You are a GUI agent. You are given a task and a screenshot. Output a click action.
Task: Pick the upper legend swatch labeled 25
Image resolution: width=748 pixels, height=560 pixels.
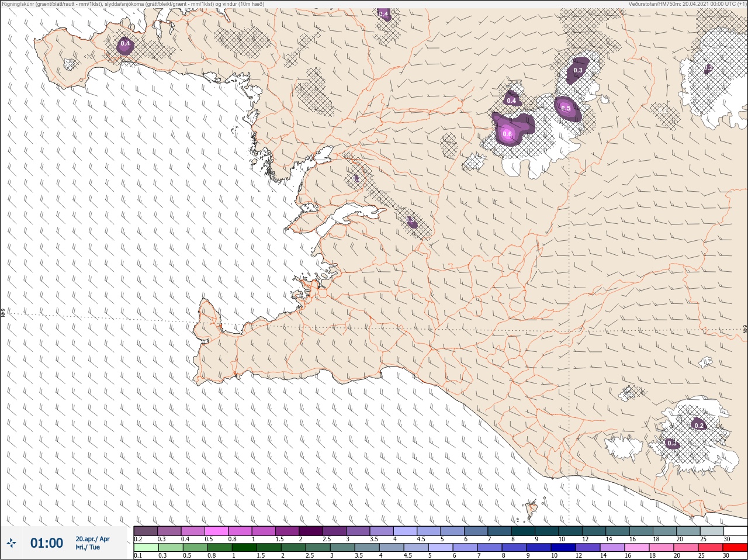click(x=712, y=531)
